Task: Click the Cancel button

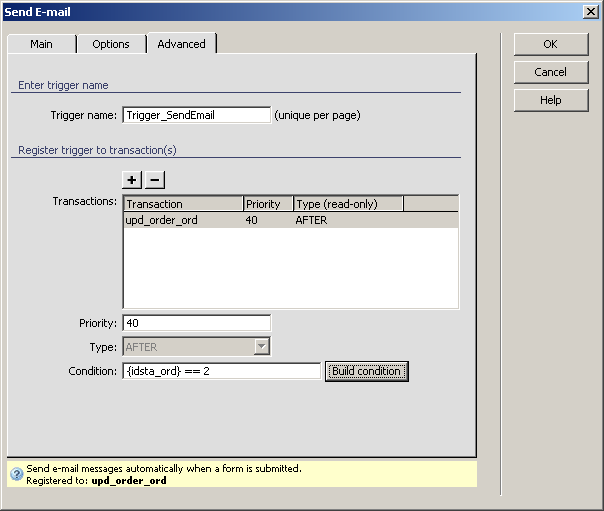Action: 550,72
